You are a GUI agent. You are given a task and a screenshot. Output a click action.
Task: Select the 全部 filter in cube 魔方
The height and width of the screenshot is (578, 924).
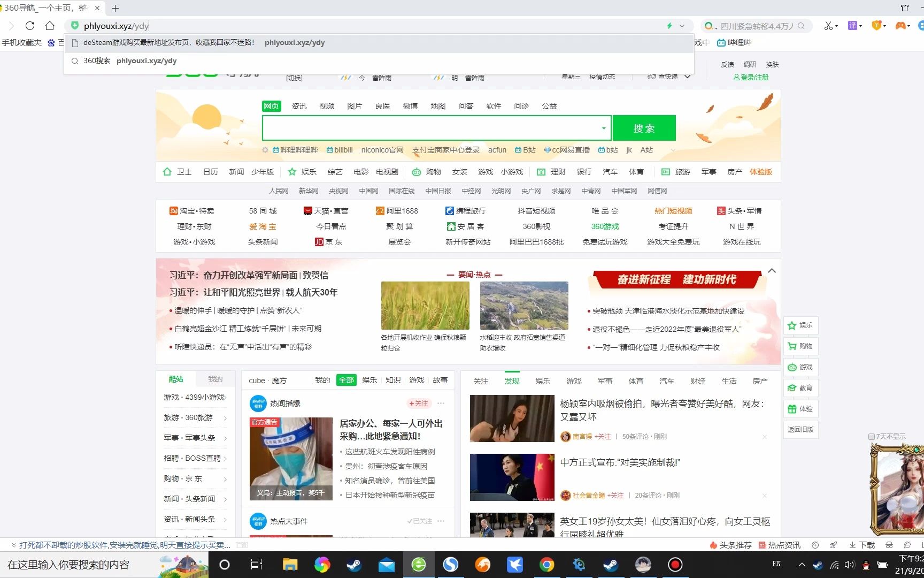(x=346, y=381)
